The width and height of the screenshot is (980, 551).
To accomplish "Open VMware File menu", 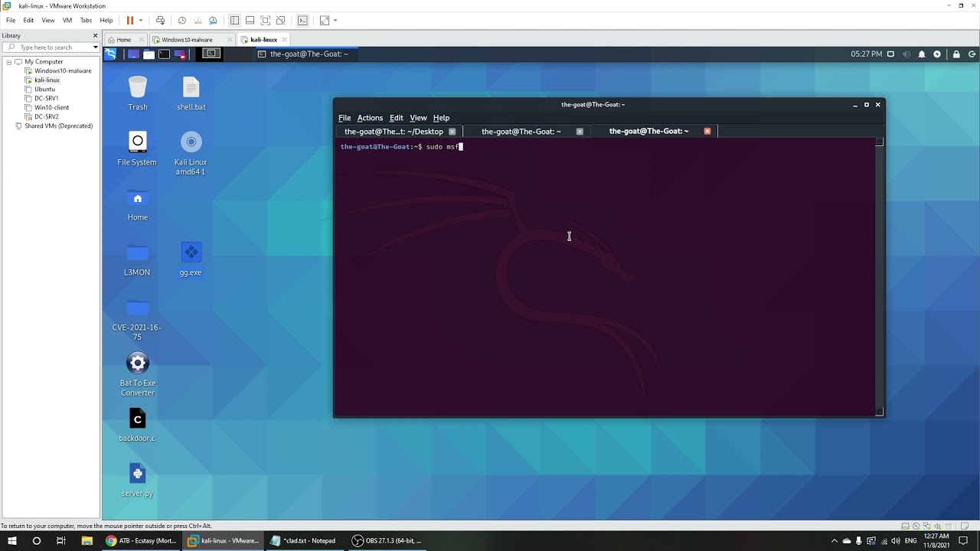I will (x=11, y=21).
